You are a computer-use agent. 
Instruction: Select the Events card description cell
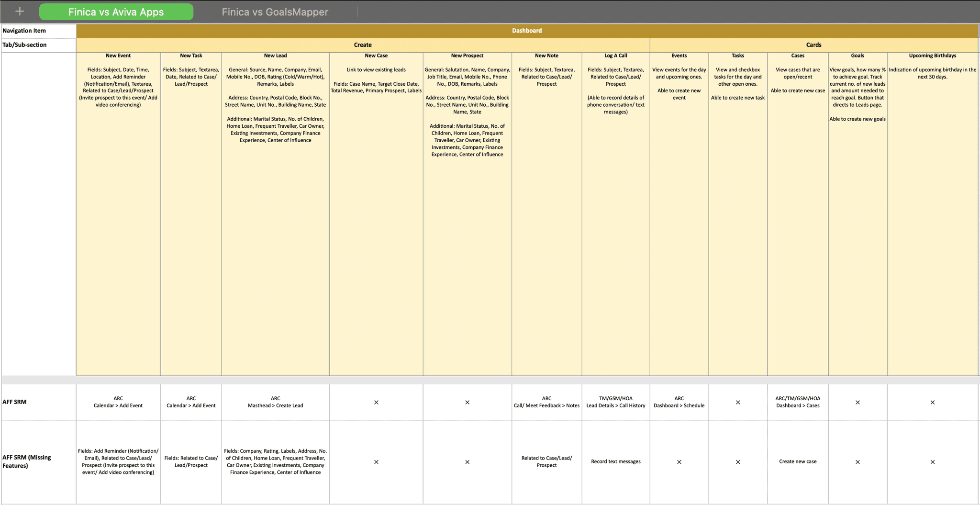click(679, 214)
